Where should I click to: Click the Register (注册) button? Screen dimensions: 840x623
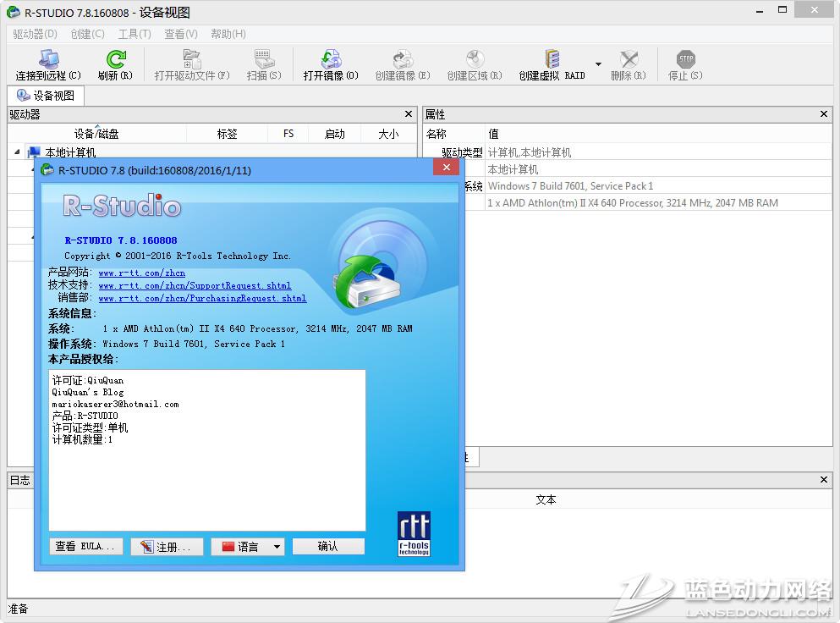[167, 547]
